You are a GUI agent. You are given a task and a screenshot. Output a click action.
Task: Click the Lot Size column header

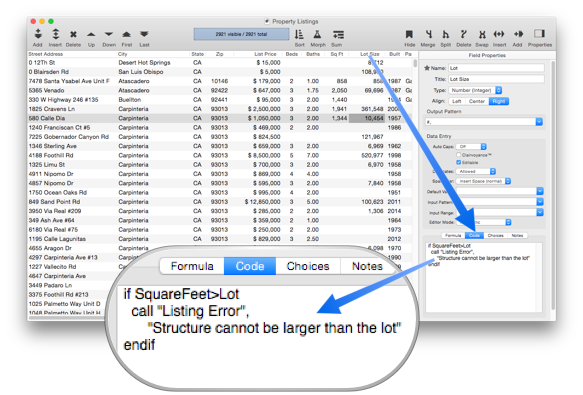369,54
